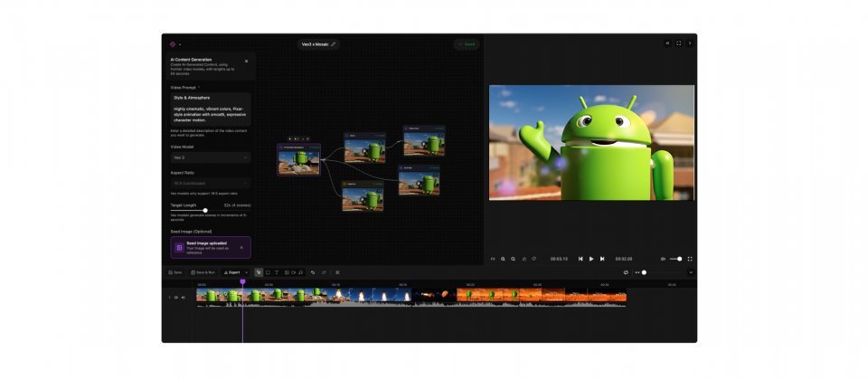The height and width of the screenshot is (380, 868).
Task: Collapse the timeline with the chevron down
Action: tap(691, 272)
